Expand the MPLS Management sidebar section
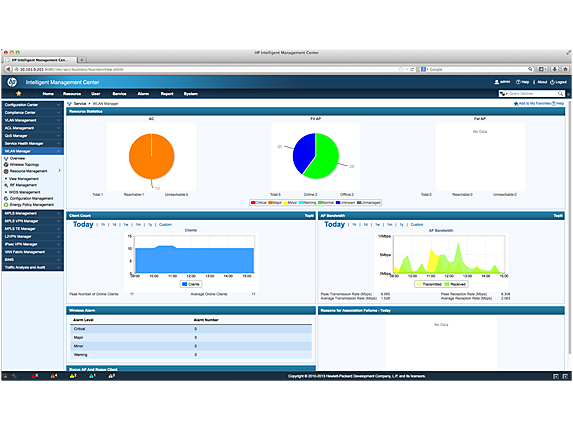The width and height of the screenshot is (573, 430). point(33,213)
